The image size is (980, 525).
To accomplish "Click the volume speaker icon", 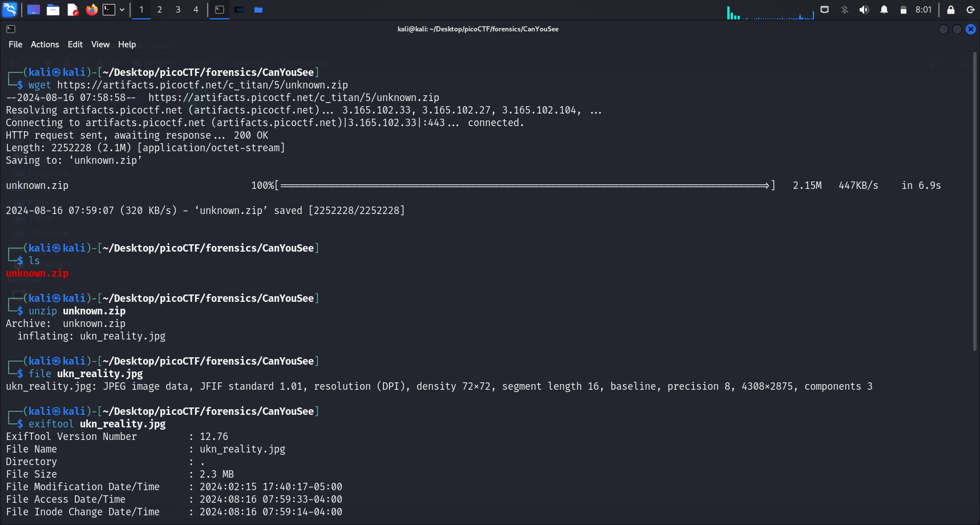I will (864, 10).
